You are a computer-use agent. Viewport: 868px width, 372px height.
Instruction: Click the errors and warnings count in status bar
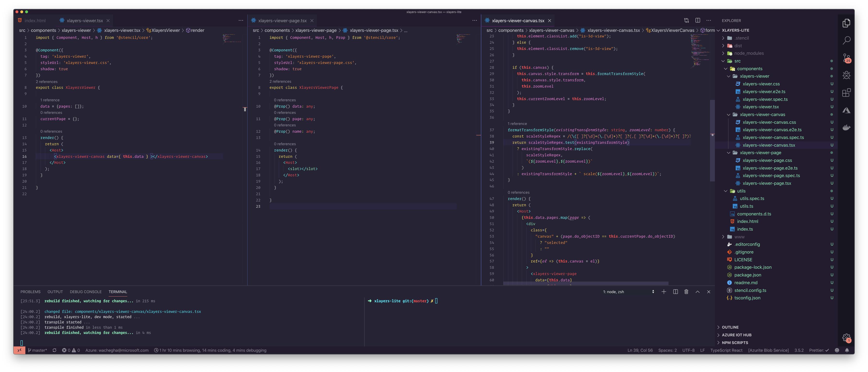pyautogui.click(x=71, y=350)
